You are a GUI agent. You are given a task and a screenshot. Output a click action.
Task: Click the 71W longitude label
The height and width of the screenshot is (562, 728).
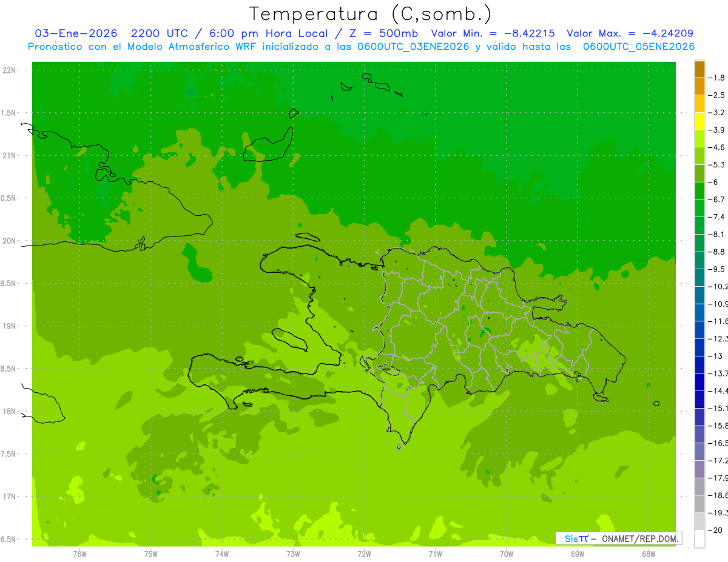(x=435, y=554)
